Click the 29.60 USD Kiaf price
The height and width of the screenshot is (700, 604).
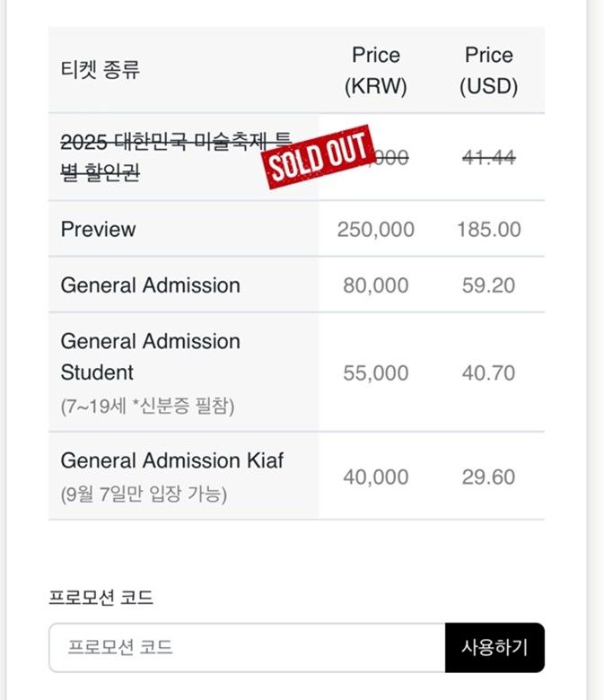(489, 477)
